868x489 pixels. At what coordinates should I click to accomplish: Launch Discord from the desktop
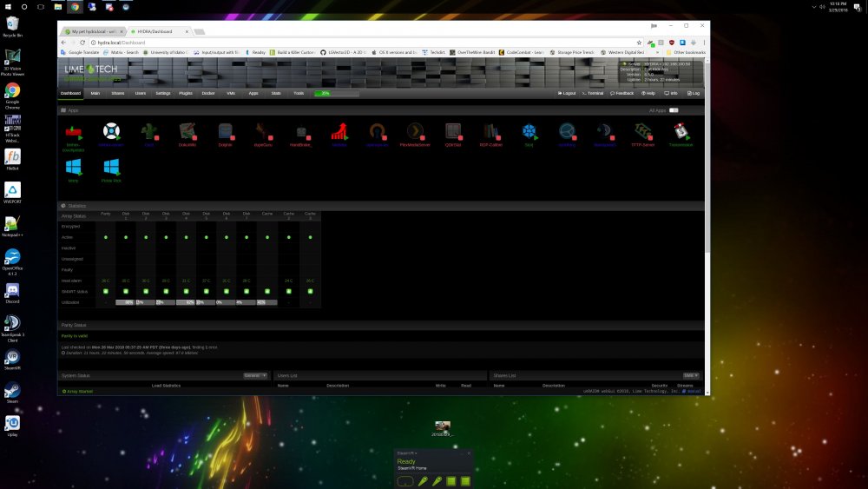12,294
